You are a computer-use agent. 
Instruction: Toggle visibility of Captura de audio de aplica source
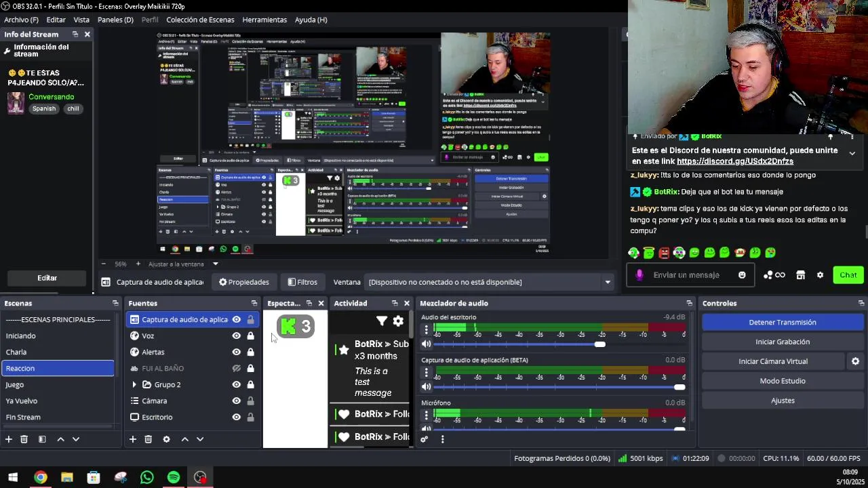[237, 319]
